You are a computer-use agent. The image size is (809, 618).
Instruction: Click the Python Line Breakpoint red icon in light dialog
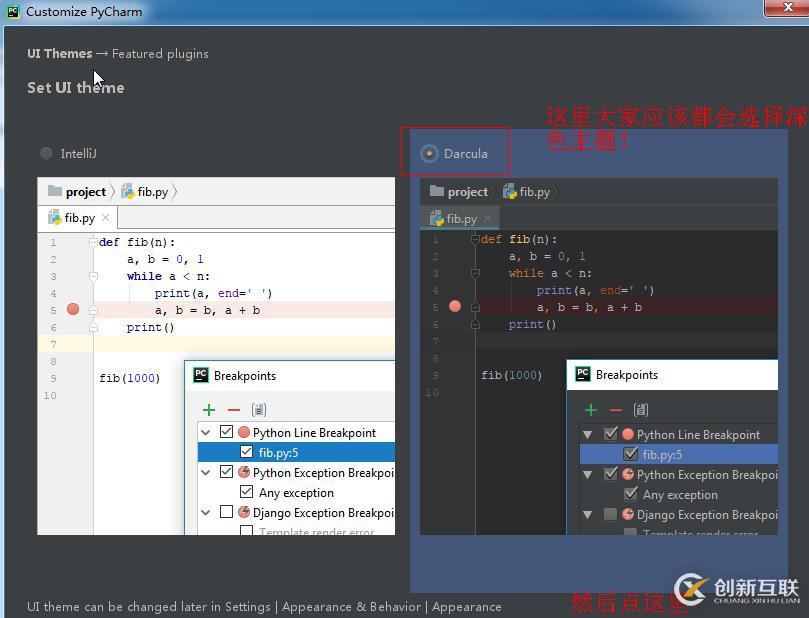pyautogui.click(x=244, y=432)
